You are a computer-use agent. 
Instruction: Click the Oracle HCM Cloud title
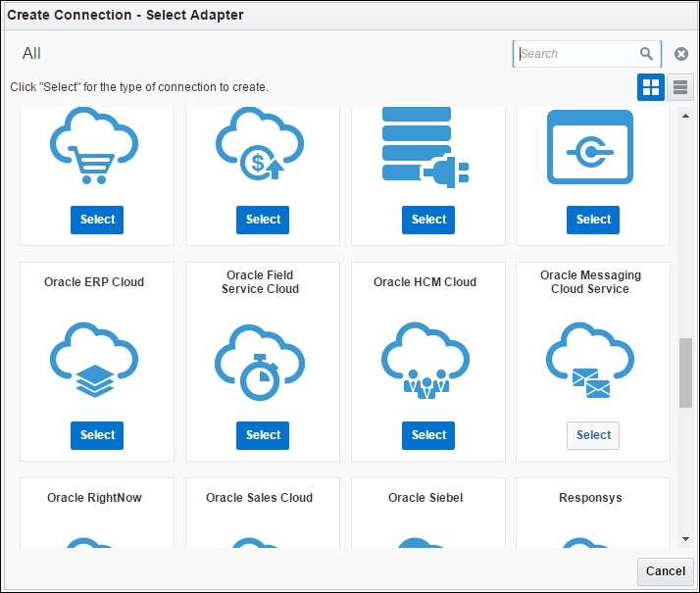[x=425, y=282]
